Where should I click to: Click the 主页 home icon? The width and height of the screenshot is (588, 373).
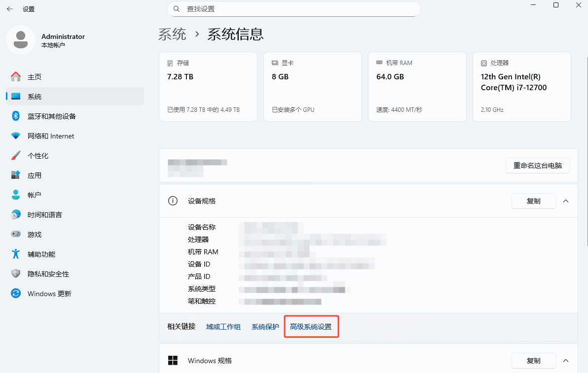(x=16, y=77)
